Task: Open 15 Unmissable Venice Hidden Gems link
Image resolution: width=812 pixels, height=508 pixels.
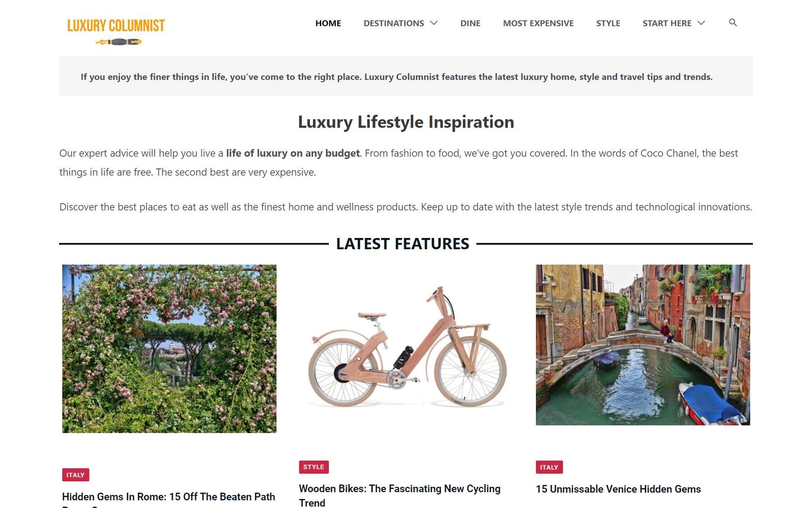Action: [x=618, y=489]
